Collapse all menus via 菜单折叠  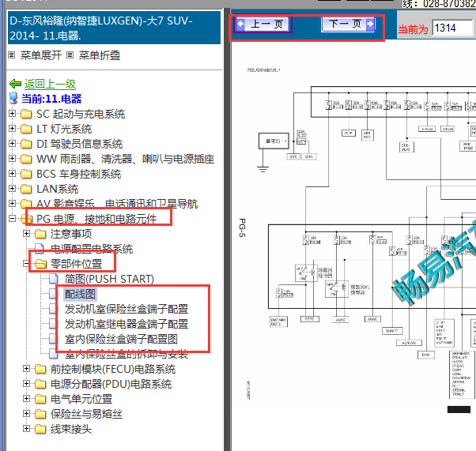[x=100, y=55]
